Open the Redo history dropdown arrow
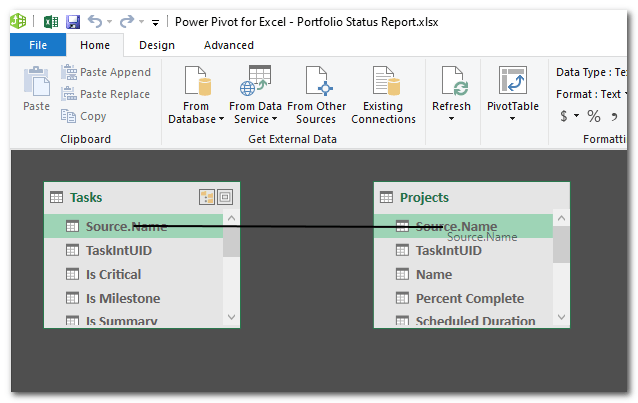638x403 pixels. (142, 22)
